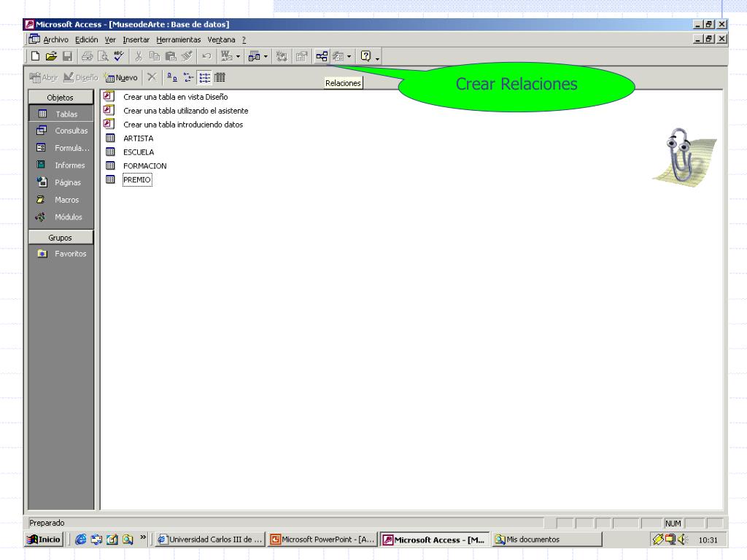Click the Open folder icon
Image resolution: width=747 pixels, height=560 pixels.
pos(51,56)
